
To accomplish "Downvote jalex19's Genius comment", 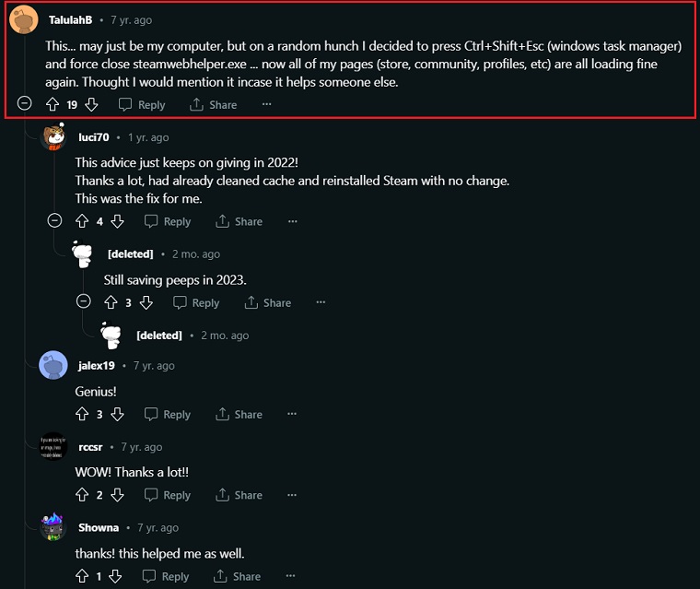I will click(x=117, y=415).
